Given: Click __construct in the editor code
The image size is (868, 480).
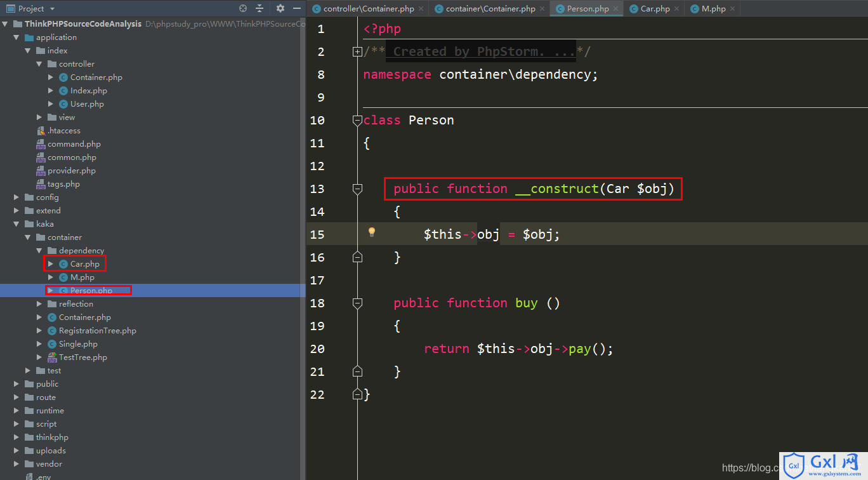Looking at the screenshot, I should pos(556,189).
